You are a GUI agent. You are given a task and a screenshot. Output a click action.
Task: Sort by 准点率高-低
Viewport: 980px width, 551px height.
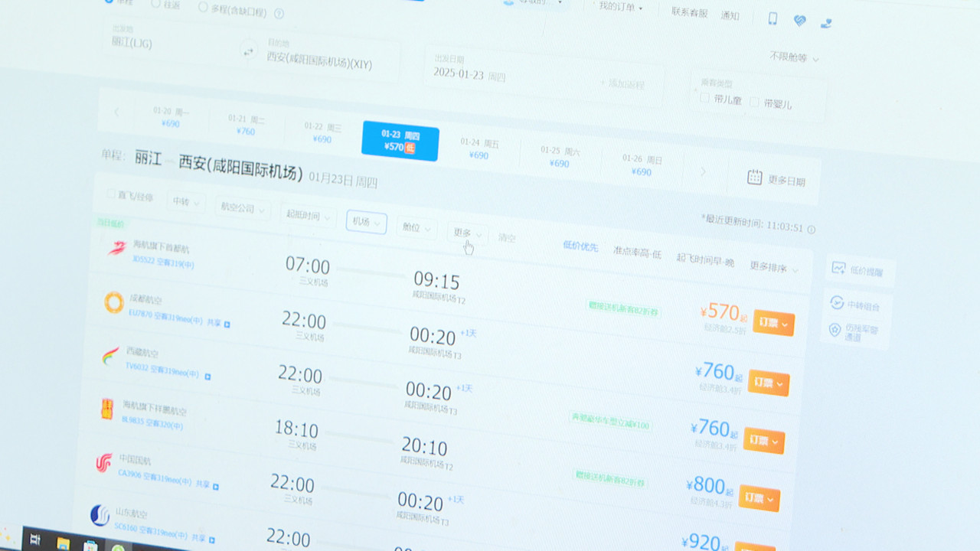pyautogui.click(x=637, y=253)
